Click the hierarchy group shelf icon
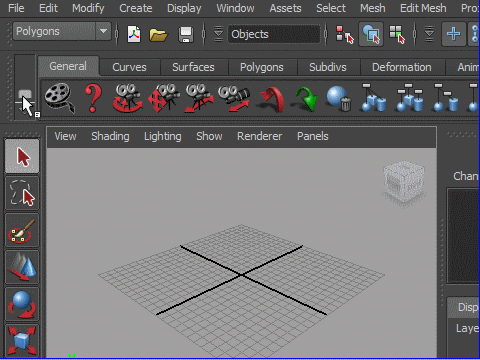This screenshot has width=480, height=360. (x=374, y=98)
